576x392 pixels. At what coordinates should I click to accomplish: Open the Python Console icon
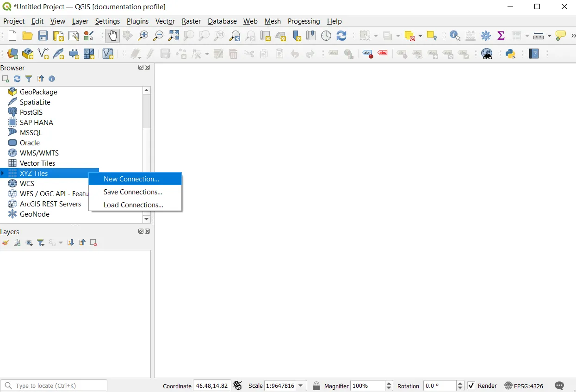coord(510,54)
